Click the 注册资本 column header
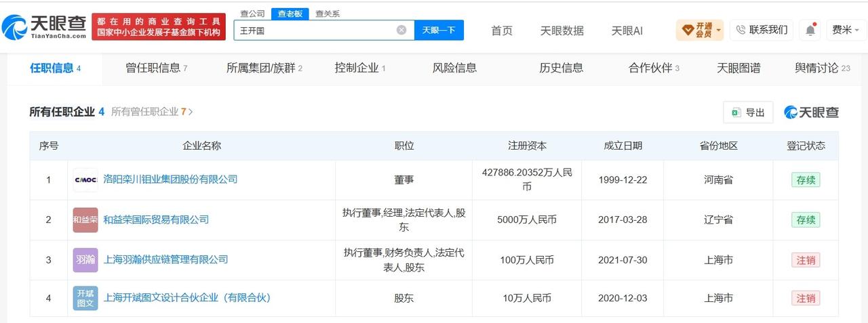Viewport: 868px width, 323px height. [527, 146]
